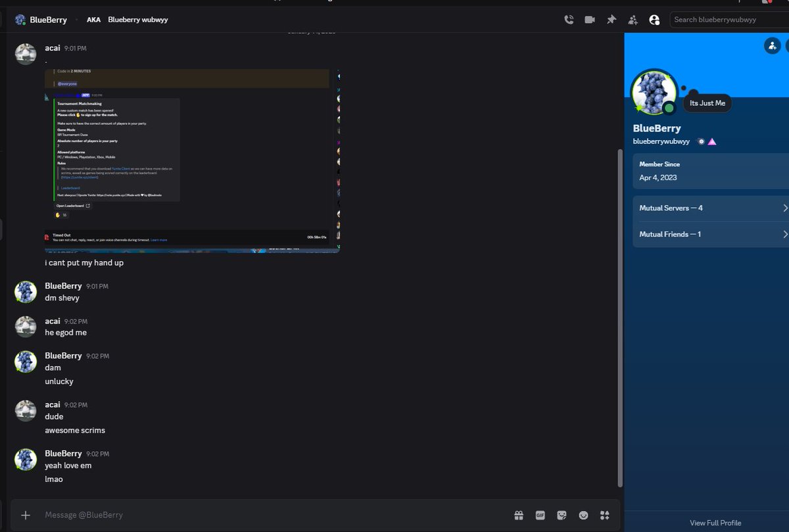Open the emoji picker

pos(583,515)
